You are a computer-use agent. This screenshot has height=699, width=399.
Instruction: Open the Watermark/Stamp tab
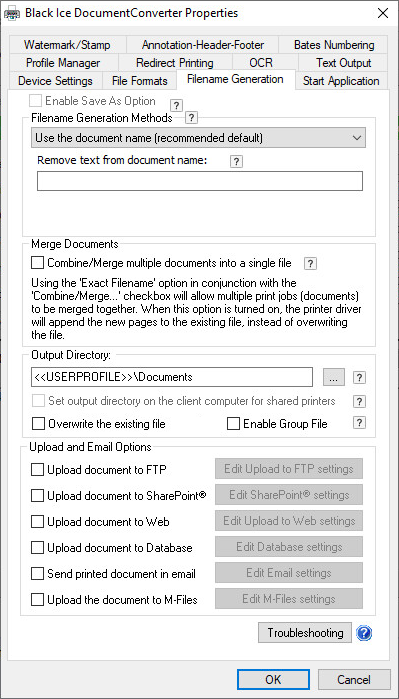tap(67, 45)
